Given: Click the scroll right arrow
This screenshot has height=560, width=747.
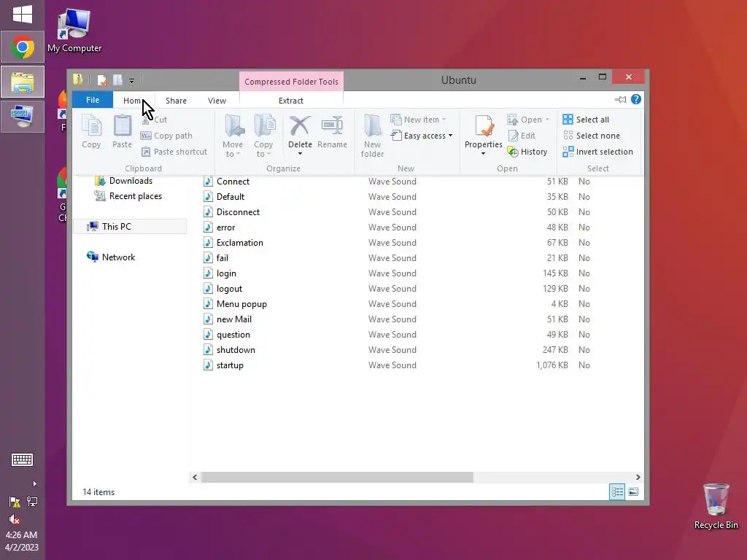Looking at the screenshot, I should click(x=638, y=477).
